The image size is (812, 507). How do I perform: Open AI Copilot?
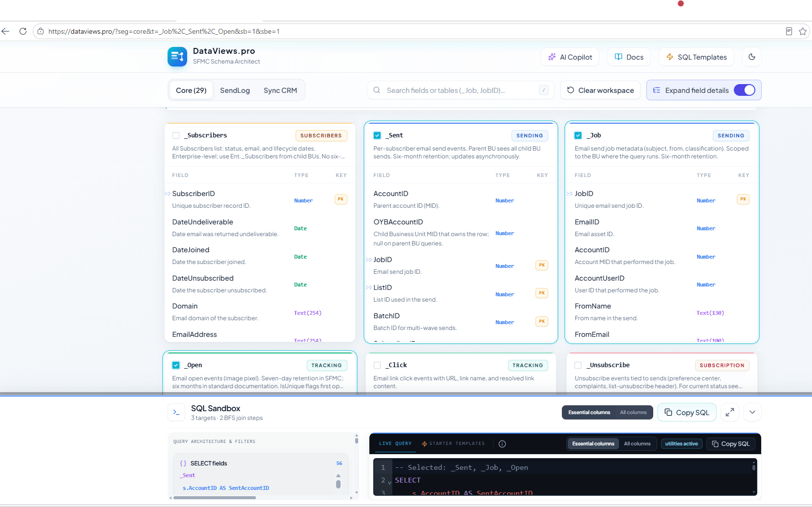570,57
